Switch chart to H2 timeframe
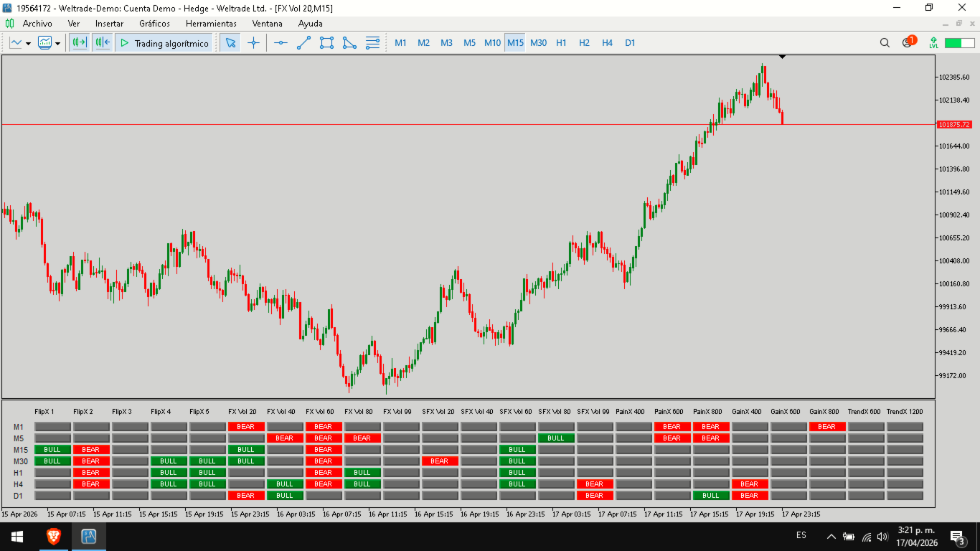The image size is (980, 551). pyautogui.click(x=584, y=43)
